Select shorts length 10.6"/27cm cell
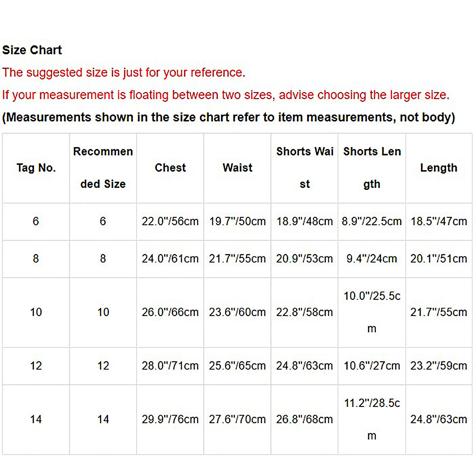Viewport: 476px width, 476px height. coord(372,366)
